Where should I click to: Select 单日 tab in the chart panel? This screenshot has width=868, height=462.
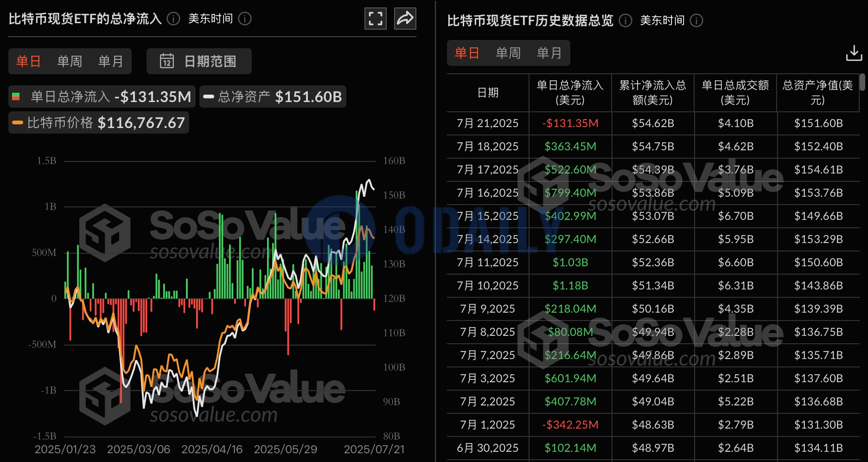click(x=29, y=61)
